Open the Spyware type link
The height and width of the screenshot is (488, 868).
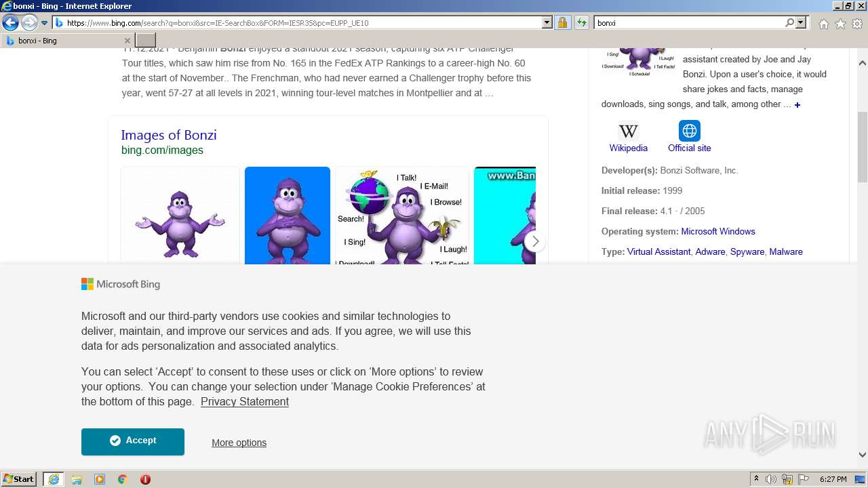click(x=747, y=251)
